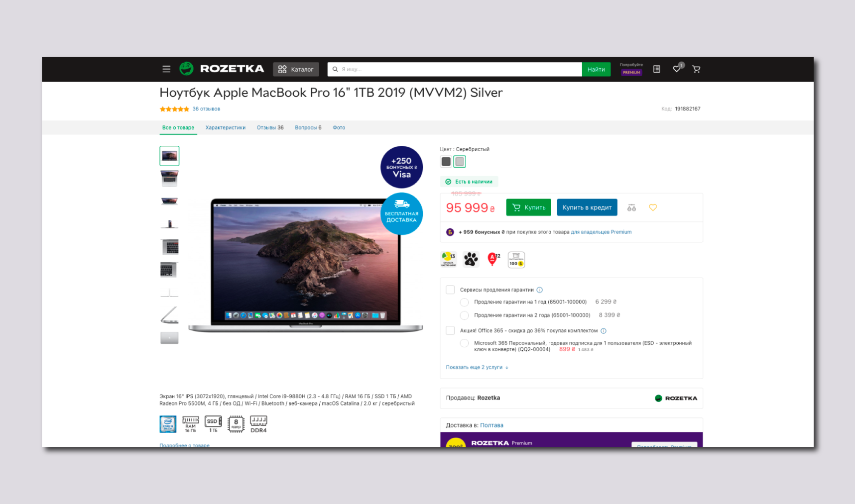This screenshot has height=504, width=855.
Task: Switch to the 'Все о товаре' tab
Action: coord(178,128)
